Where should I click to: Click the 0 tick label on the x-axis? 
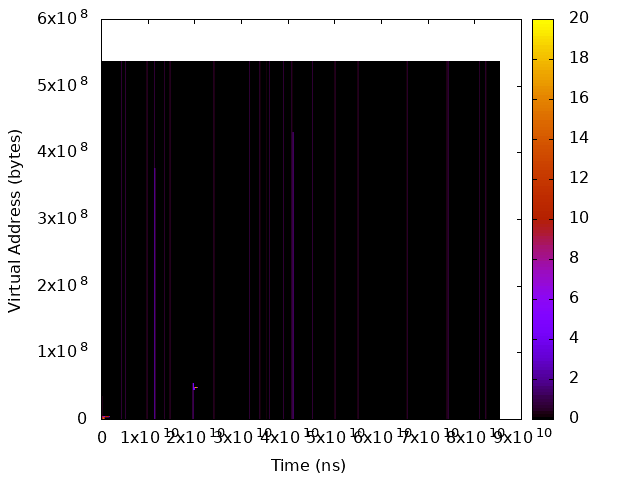coord(101,438)
